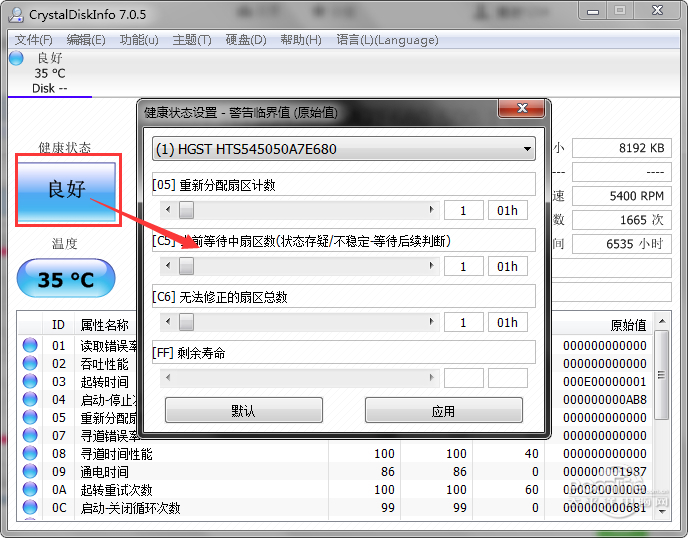Open the 文件(F) menu
Image resolution: width=688 pixels, height=538 pixels.
pos(33,40)
